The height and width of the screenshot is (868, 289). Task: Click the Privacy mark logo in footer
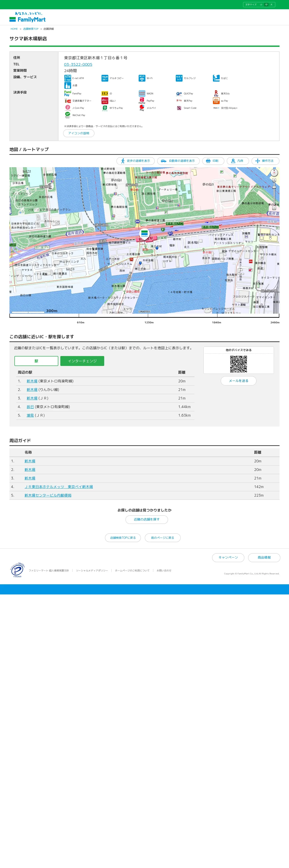pos(17,570)
